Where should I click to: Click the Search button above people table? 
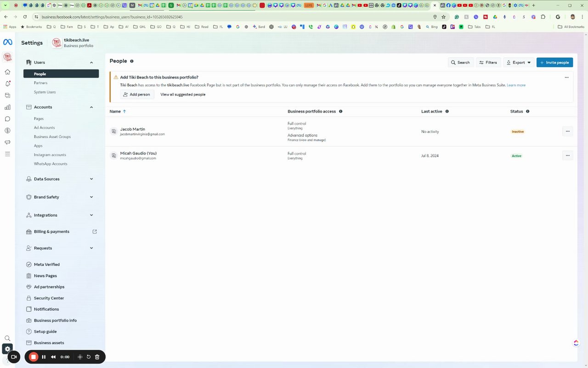461,62
